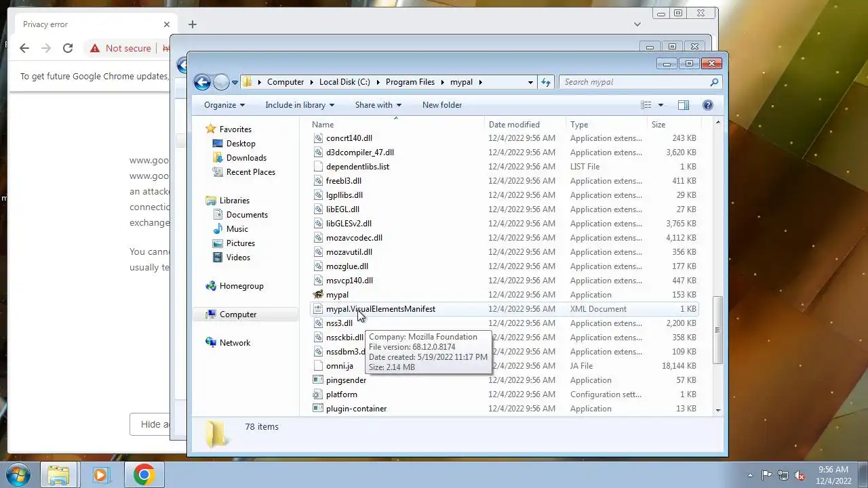The height and width of the screenshot is (488, 868).
Task: Select the plugin-container application icon
Action: 318,409
